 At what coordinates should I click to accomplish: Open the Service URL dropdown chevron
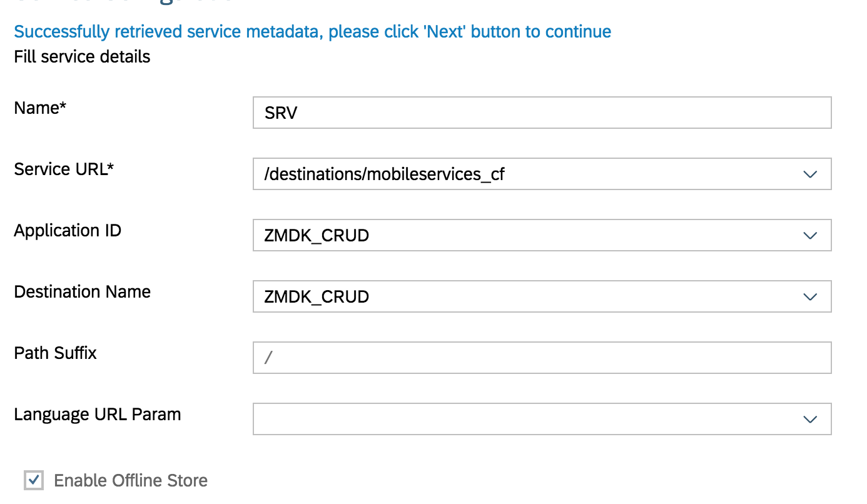[810, 174]
